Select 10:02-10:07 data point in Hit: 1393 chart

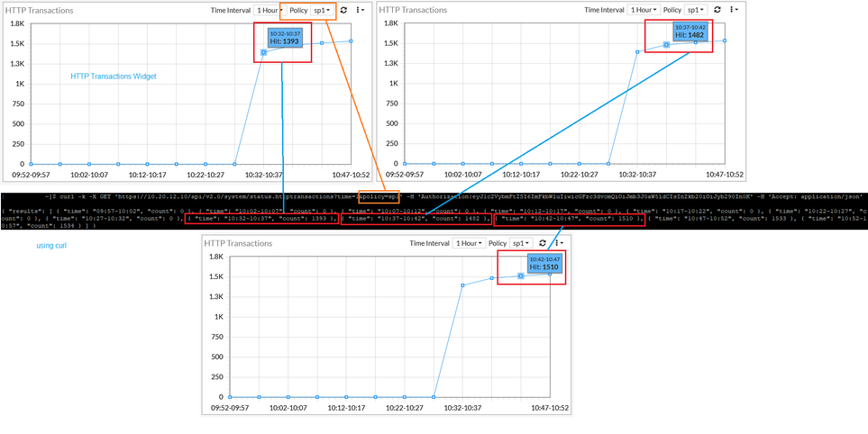(x=89, y=164)
